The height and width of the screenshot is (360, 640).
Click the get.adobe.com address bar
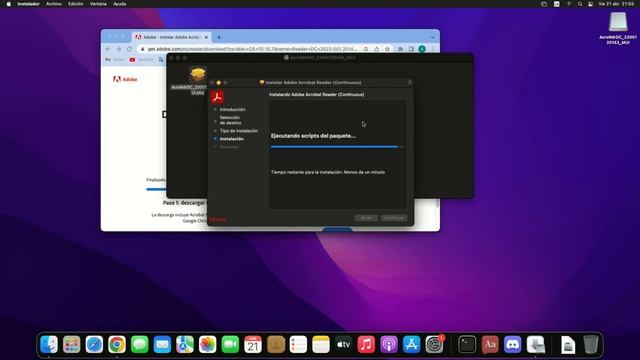point(251,49)
